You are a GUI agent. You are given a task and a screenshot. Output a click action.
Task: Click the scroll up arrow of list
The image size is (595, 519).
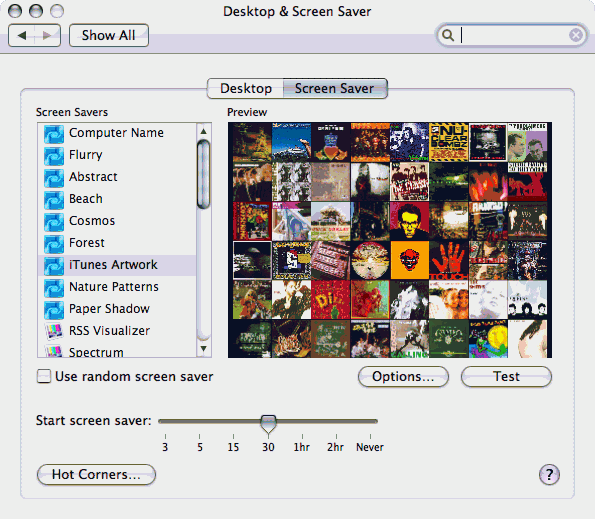(204, 131)
